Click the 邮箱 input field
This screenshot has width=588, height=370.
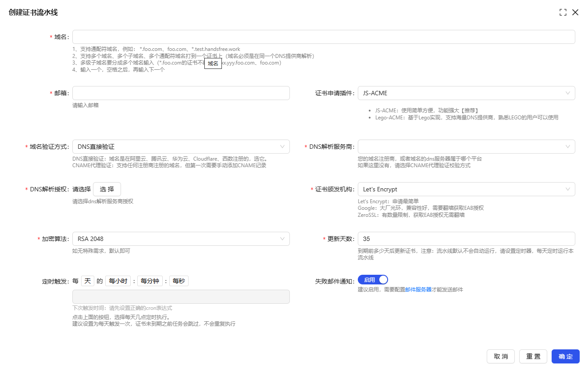[180, 93]
